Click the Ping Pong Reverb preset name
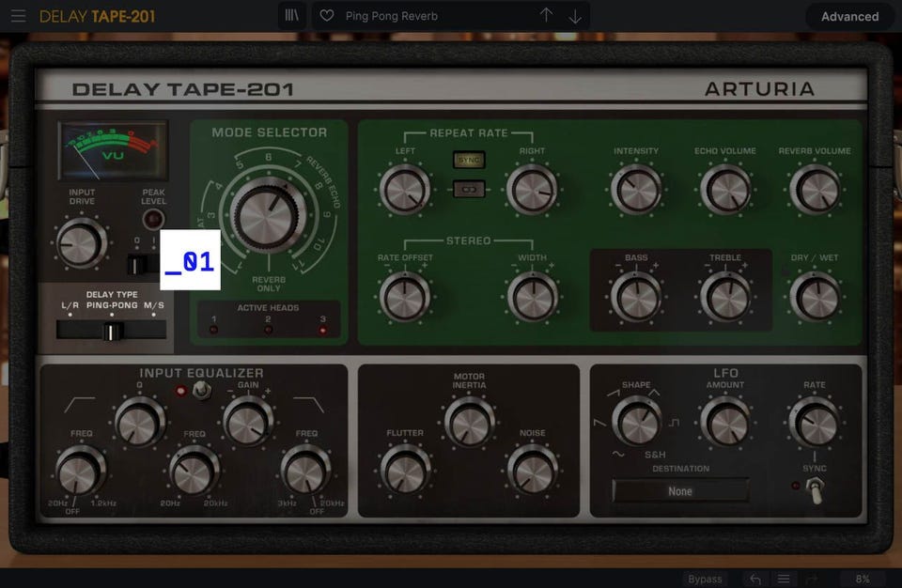The height and width of the screenshot is (588, 902). 392,16
